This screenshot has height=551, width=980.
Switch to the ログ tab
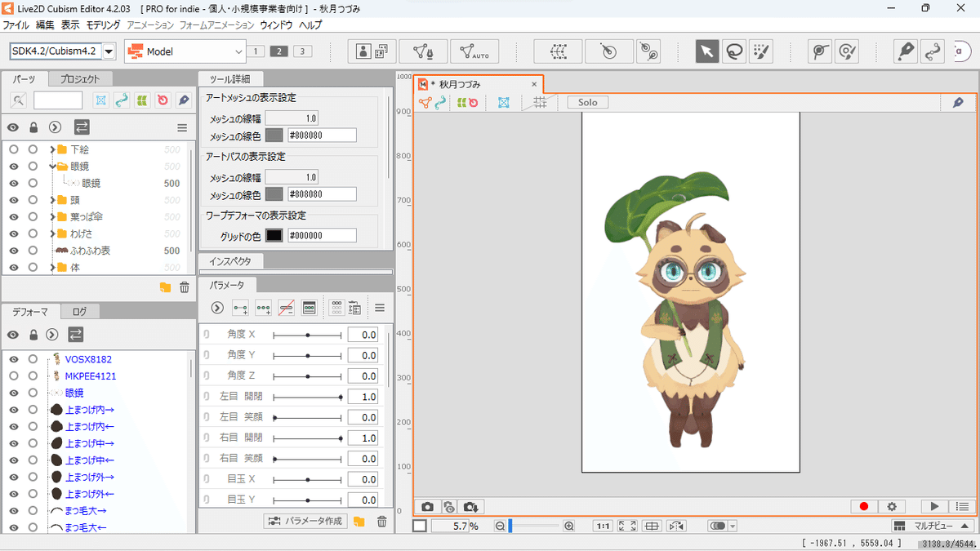click(x=79, y=311)
